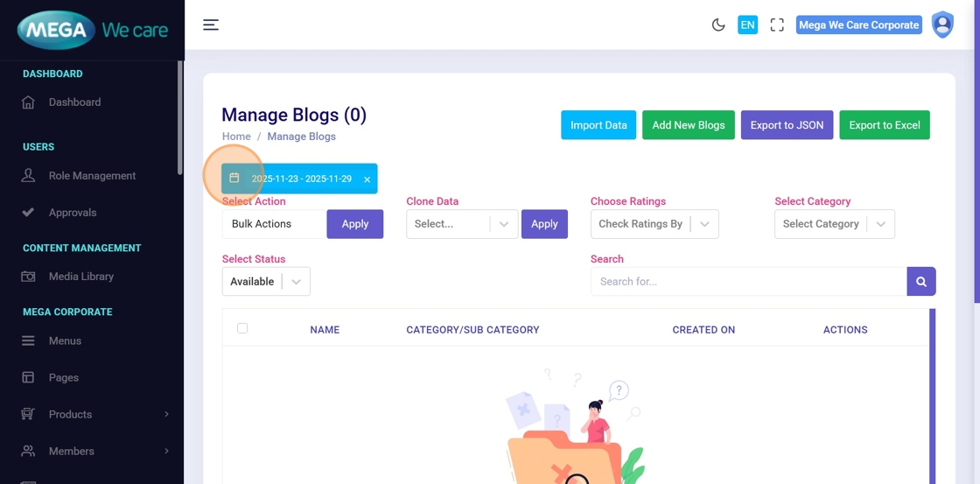Open Dashboard from the sidebar
This screenshot has width=980, height=484.
(74, 102)
